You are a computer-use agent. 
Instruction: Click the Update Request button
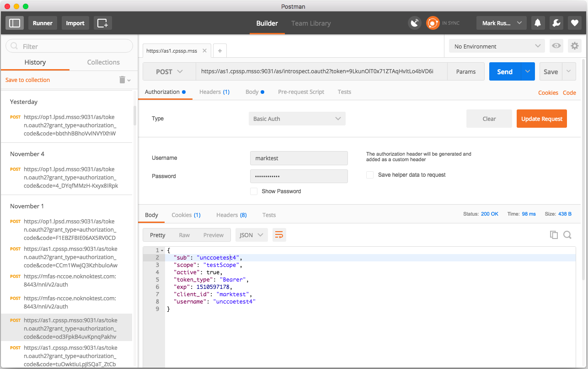coord(542,119)
